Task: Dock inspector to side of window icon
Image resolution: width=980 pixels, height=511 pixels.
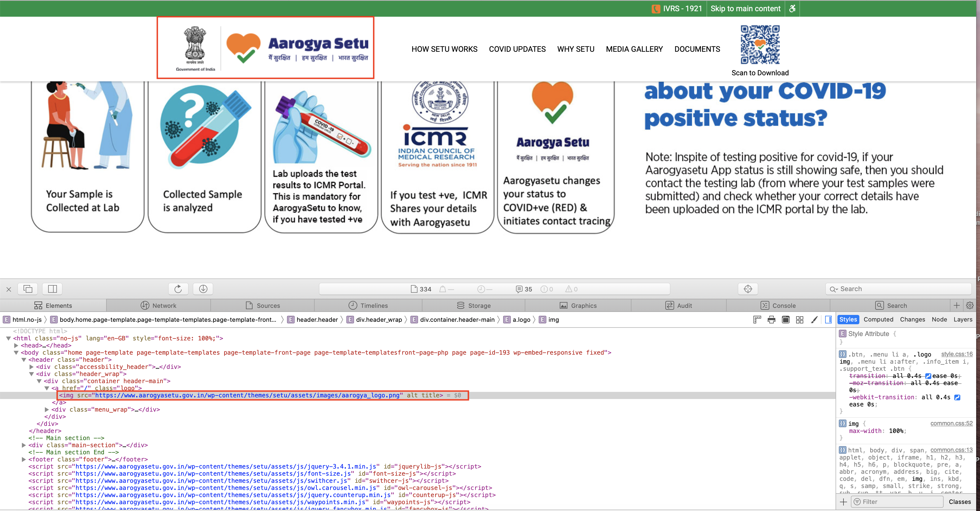Action: pyautogui.click(x=53, y=289)
